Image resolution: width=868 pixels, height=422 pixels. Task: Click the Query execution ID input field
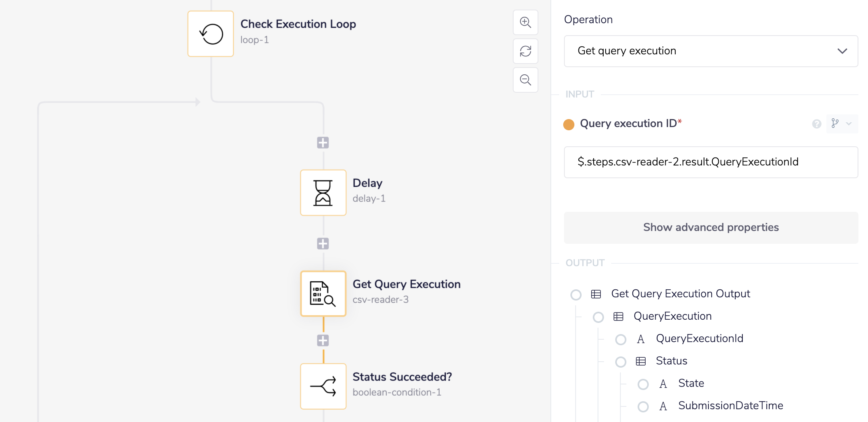tap(710, 162)
